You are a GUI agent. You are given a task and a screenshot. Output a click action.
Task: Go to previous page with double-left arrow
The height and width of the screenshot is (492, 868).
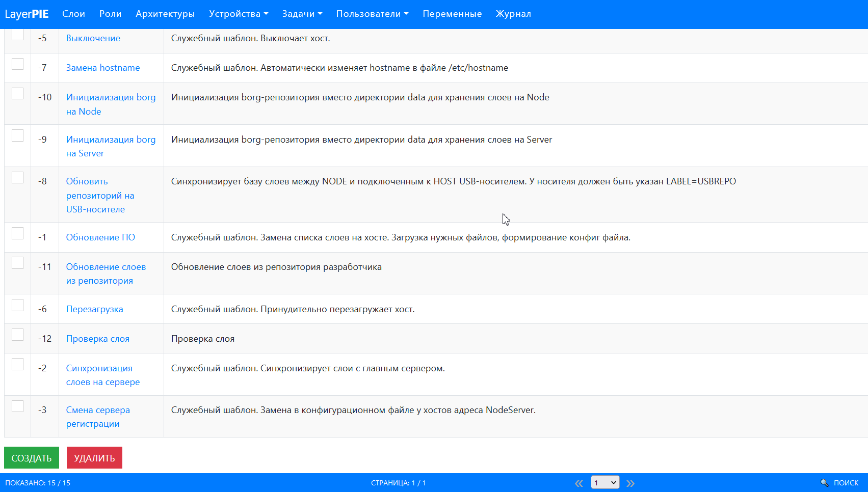tap(578, 482)
